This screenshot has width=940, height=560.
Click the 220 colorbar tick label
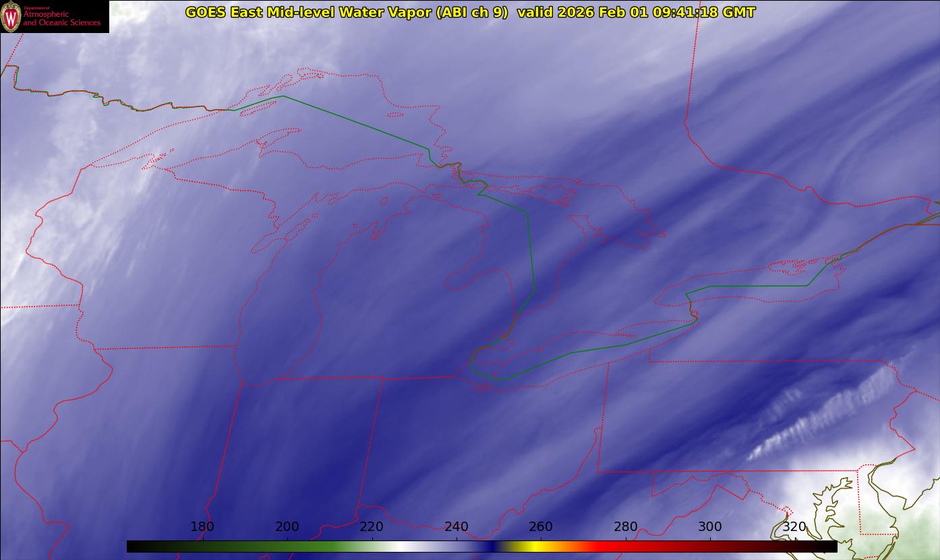[x=372, y=527]
